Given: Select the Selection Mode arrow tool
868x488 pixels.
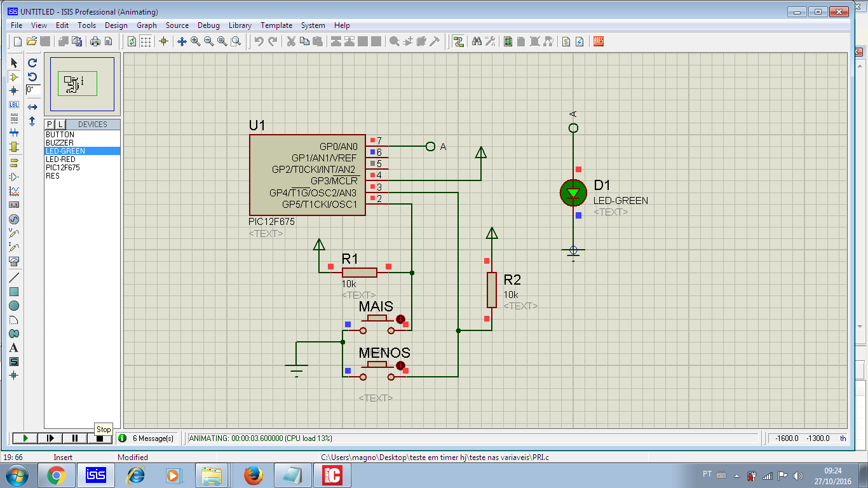Looking at the screenshot, I should point(14,63).
